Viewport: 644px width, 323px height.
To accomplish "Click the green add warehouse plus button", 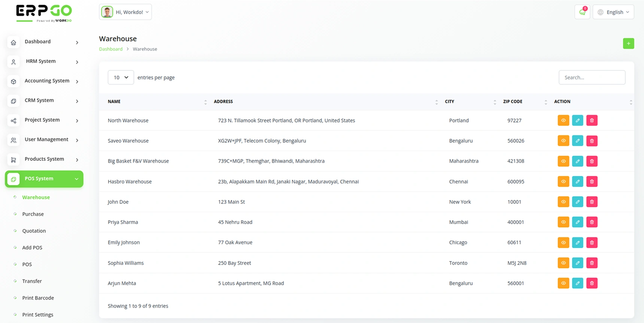I will tap(628, 43).
